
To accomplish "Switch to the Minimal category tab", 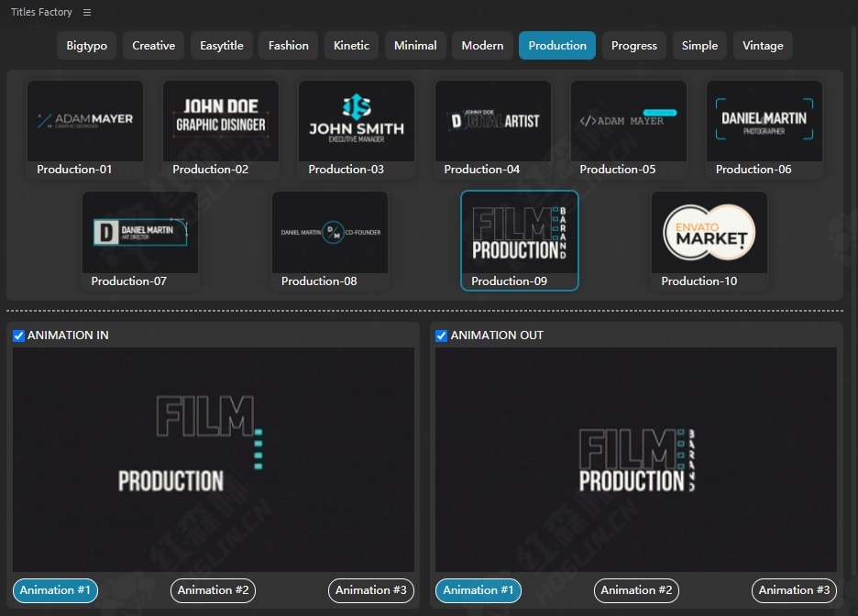I will coord(415,46).
